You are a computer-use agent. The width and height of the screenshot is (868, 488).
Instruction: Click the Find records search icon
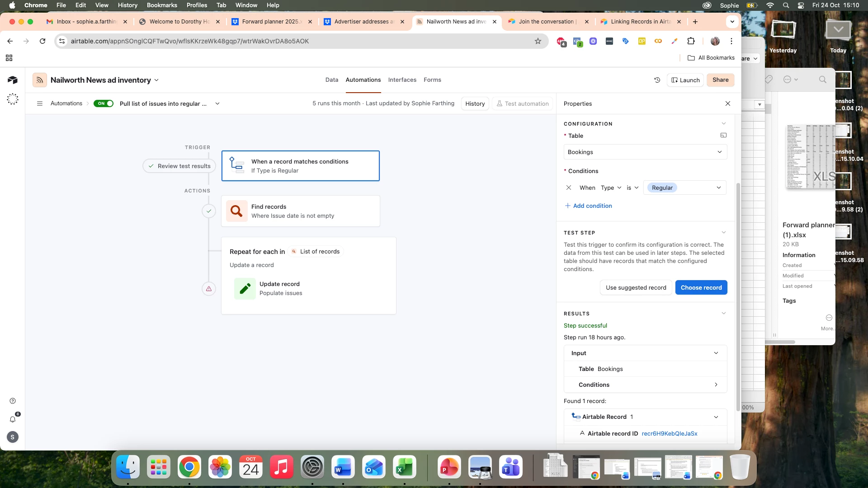(236, 211)
